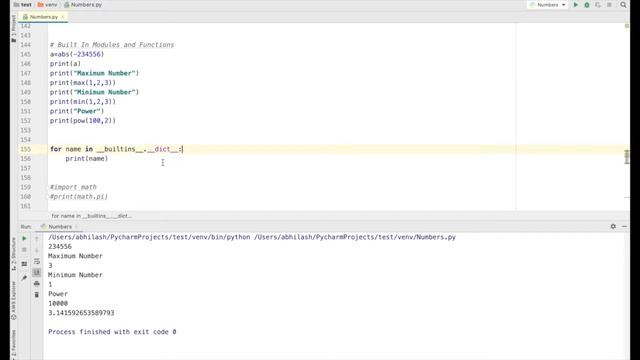The height and width of the screenshot is (360, 640).
Task: Open Search Everywhere magnifier icon
Action: tap(623, 5)
